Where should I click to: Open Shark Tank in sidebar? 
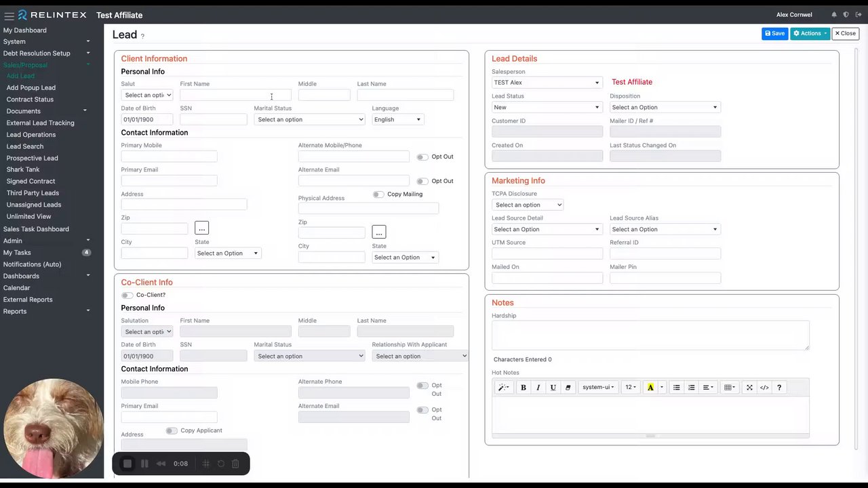tap(23, 169)
